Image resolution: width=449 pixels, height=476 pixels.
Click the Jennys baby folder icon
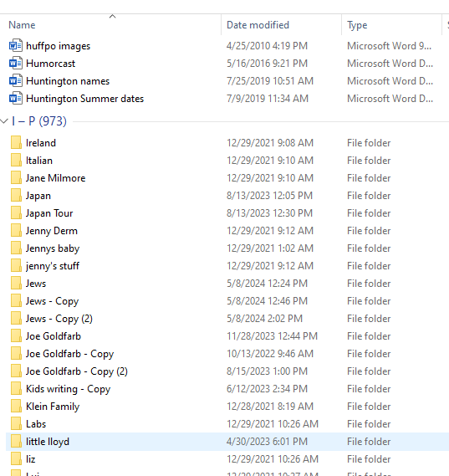click(16, 248)
